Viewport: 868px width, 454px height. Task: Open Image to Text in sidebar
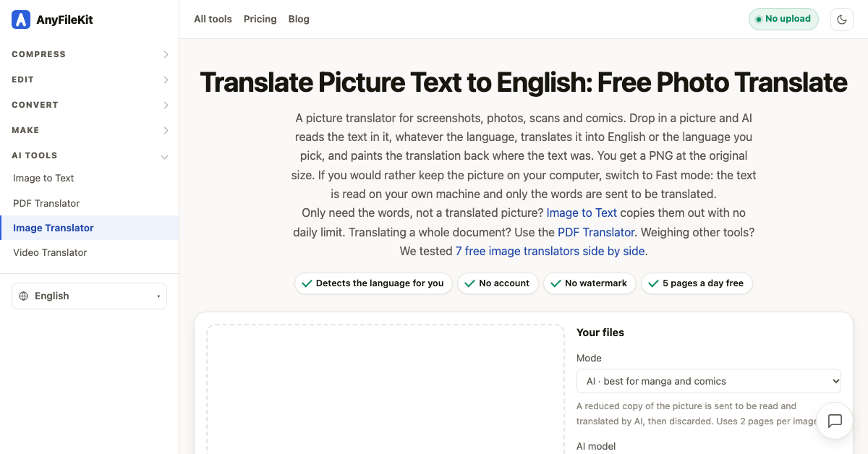tap(90, 178)
